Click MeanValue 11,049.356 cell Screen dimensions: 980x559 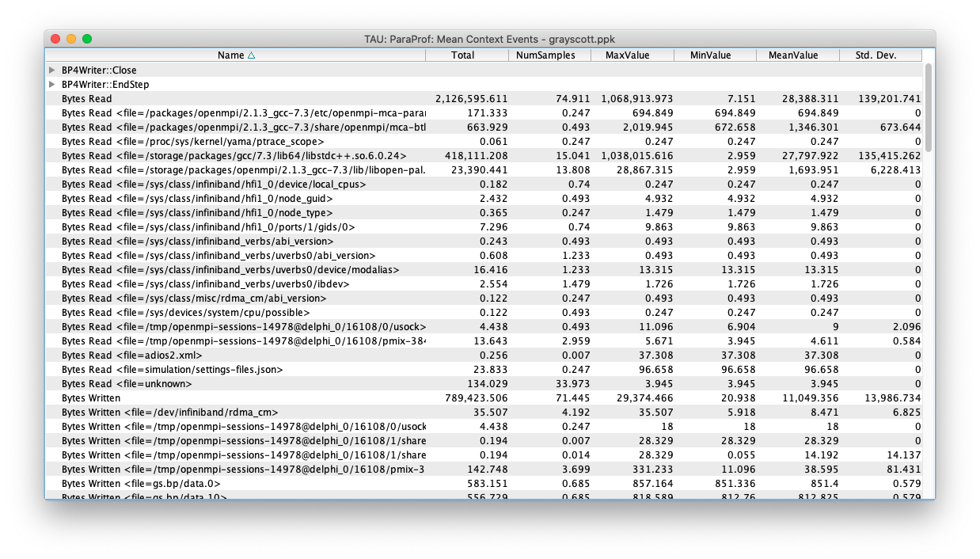point(811,398)
